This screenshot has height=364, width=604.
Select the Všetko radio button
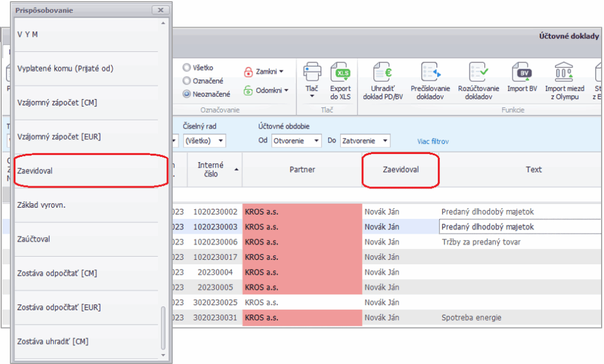click(187, 68)
